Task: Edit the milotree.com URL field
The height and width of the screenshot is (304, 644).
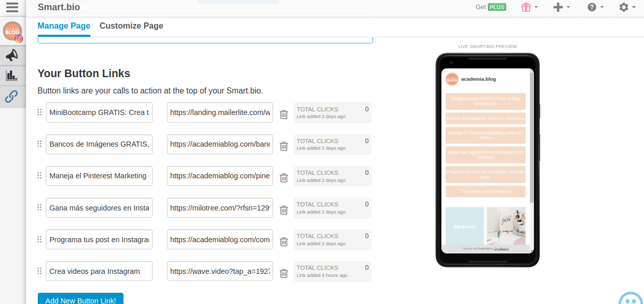Action: point(220,207)
